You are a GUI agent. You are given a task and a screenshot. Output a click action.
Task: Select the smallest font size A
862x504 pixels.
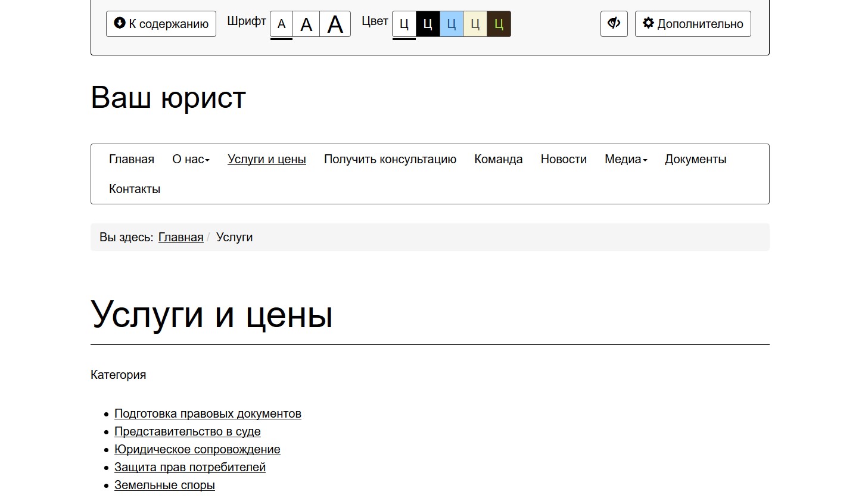coord(281,24)
